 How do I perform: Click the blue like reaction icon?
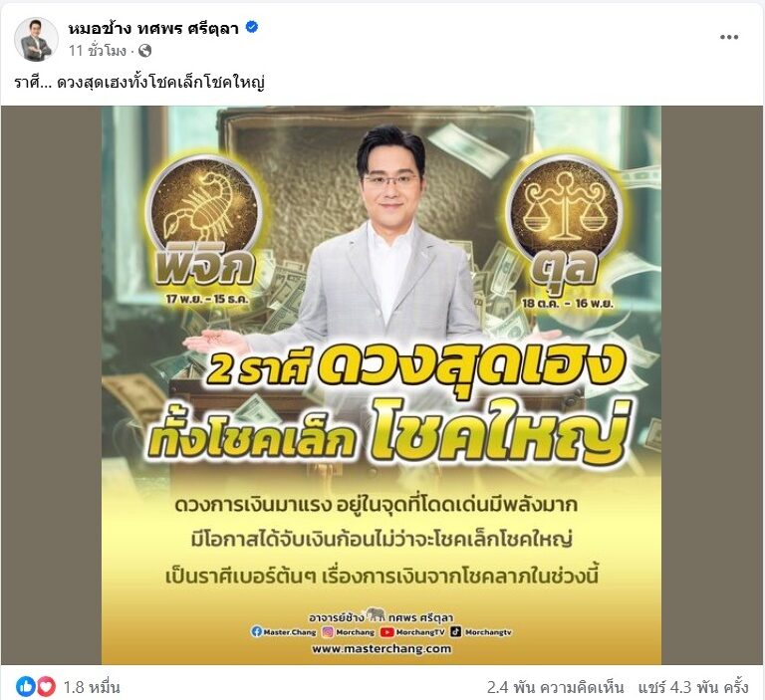pyautogui.click(x=26, y=687)
